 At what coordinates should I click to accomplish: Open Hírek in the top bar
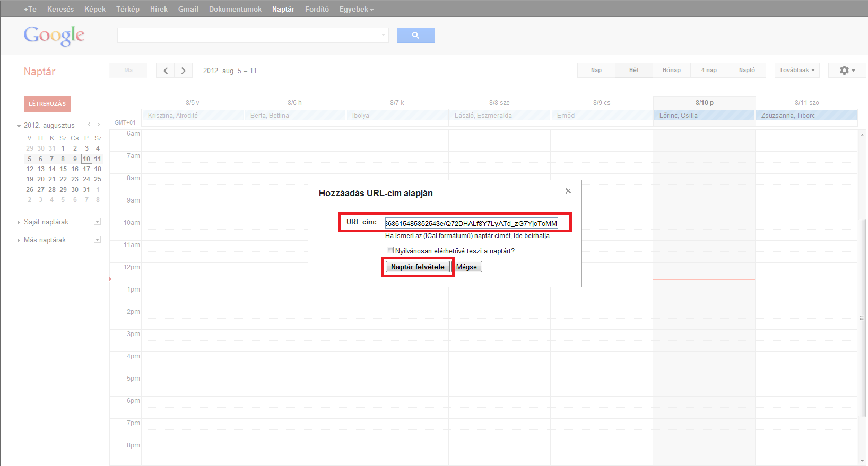coord(159,9)
